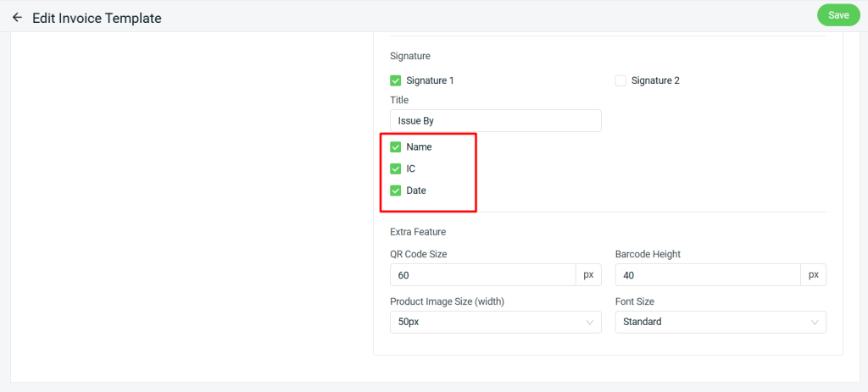Go back using the left arrow icon

[x=17, y=18]
